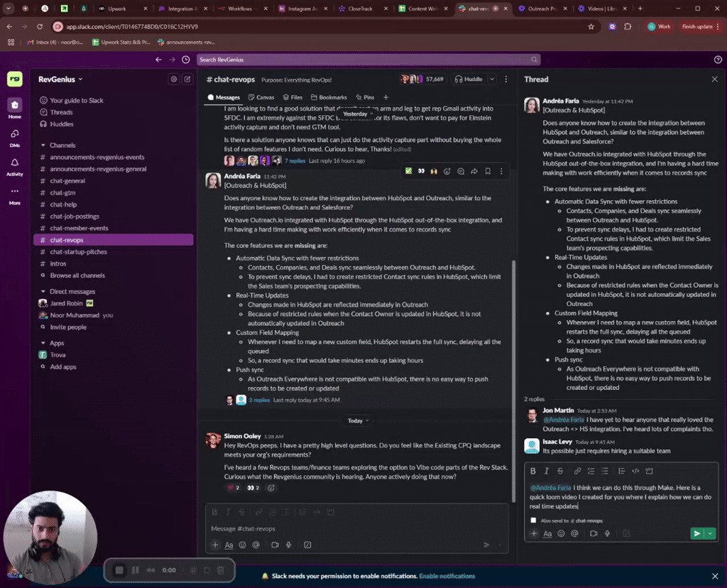This screenshot has height=588, width=727.
Task: Open DMs from the left sidebar
Action: (x=14, y=134)
